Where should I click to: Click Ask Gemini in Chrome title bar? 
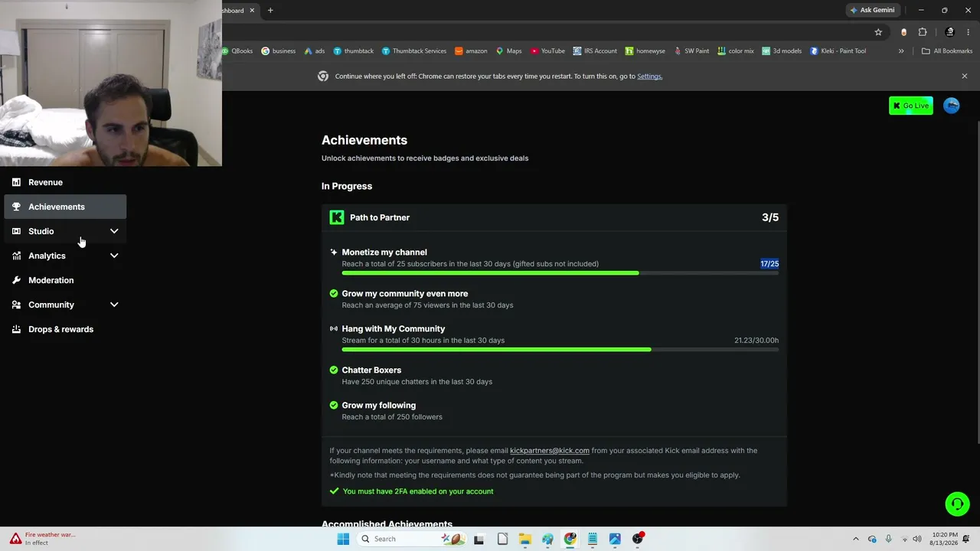[871, 10]
